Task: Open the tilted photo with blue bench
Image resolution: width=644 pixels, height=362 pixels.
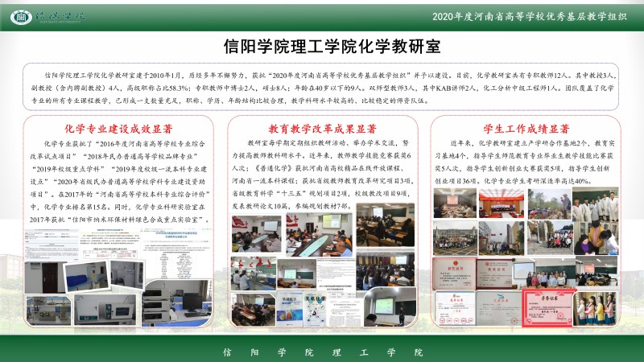Action: tap(87, 277)
